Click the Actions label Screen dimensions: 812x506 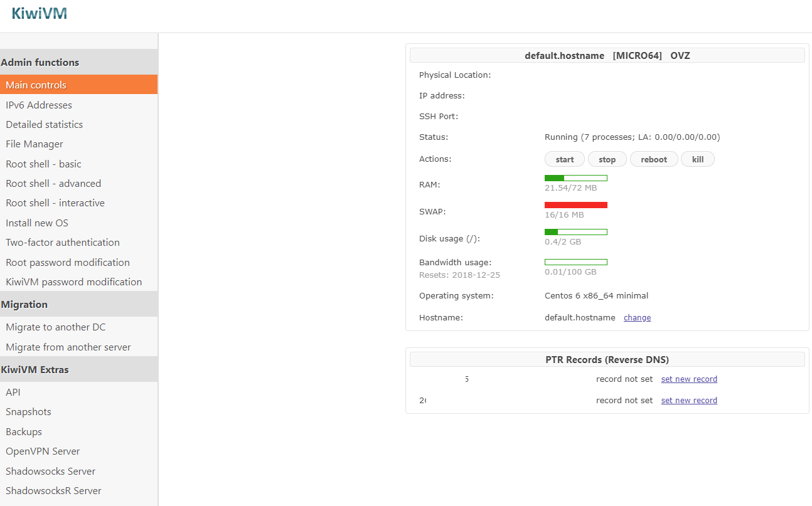(x=435, y=159)
